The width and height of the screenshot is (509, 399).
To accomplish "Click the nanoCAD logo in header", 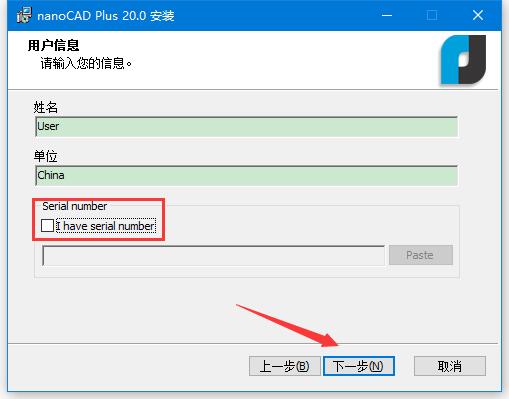I will [463, 60].
